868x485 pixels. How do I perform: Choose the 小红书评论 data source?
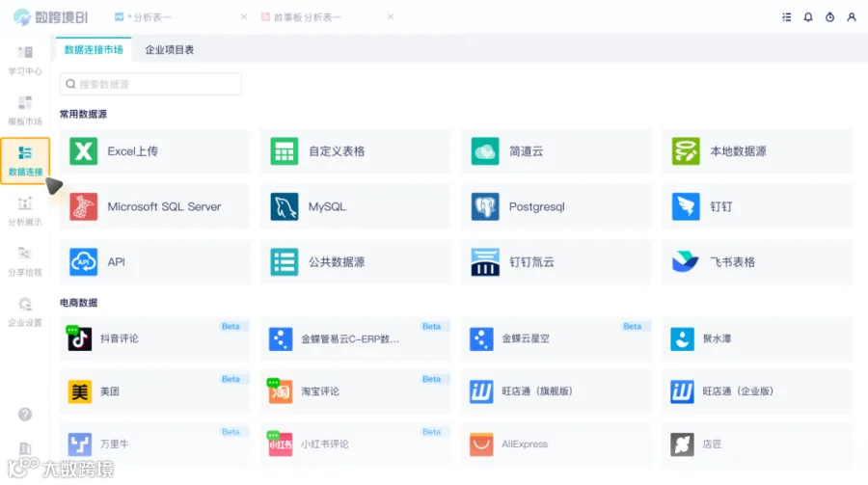coord(355,445)
